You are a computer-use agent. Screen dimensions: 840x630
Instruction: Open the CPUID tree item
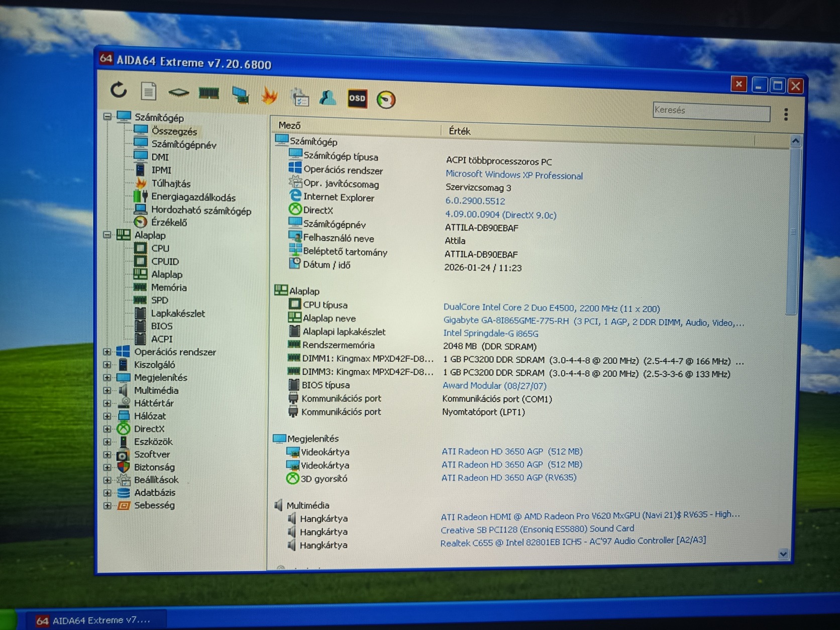click(165, 261)
